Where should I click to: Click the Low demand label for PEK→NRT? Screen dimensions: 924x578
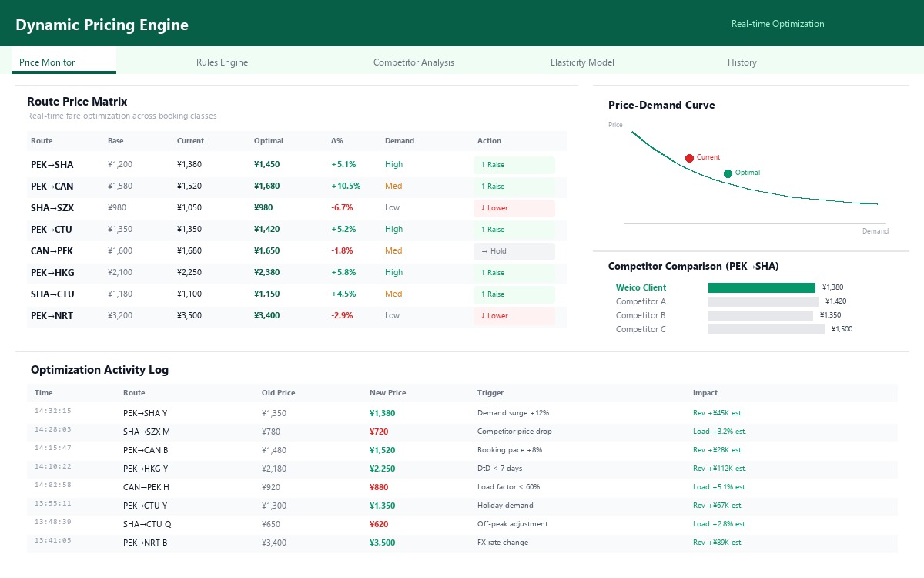(393, 315)
